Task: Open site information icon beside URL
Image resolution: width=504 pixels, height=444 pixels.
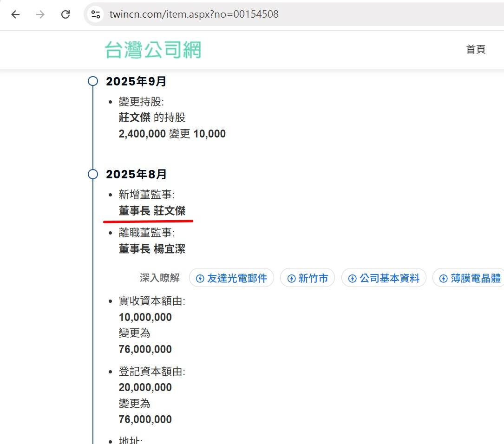Action: click(96, 14)
